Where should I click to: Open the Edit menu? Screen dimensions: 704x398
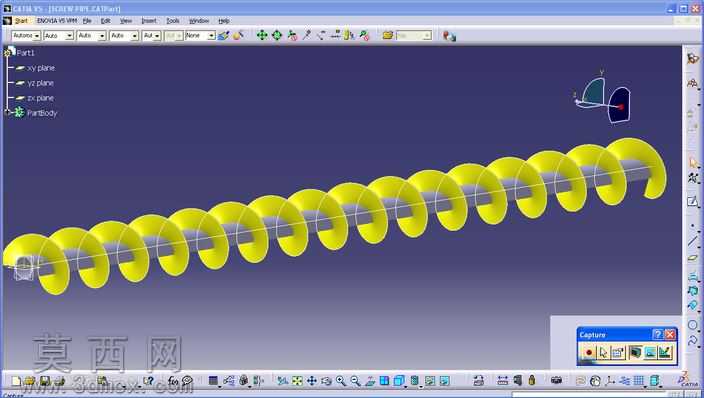106,21
